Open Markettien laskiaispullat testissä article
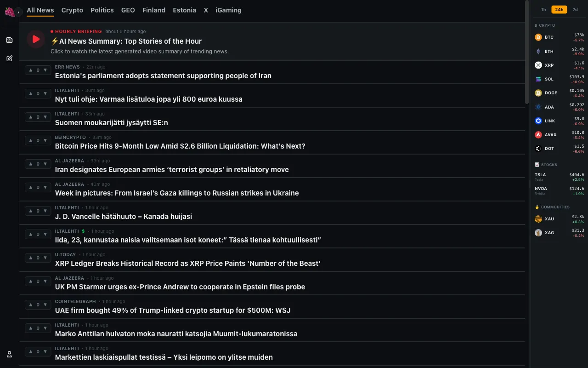This screenshot has height=368, width=588. tap(164, 357)
